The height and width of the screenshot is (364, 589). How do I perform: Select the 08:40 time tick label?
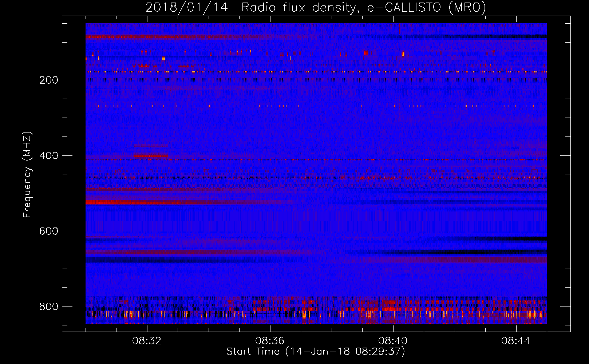coord(393,341)
